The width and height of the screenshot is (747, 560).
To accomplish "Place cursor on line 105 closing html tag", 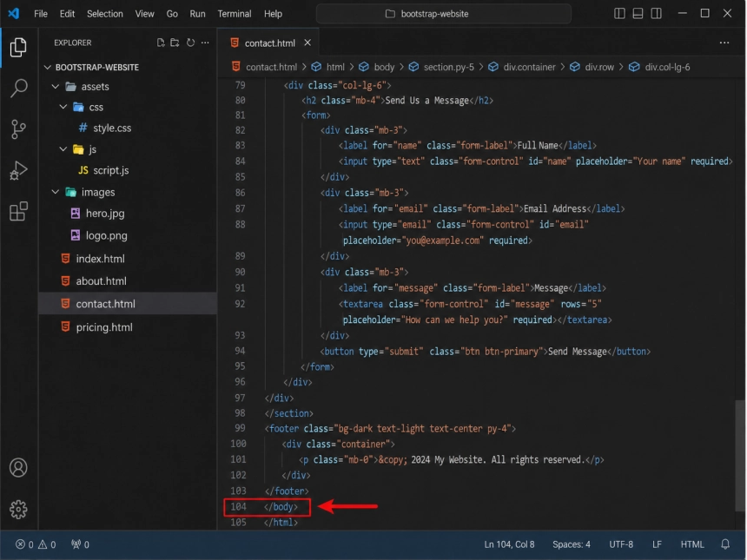I will click(281, 522).
